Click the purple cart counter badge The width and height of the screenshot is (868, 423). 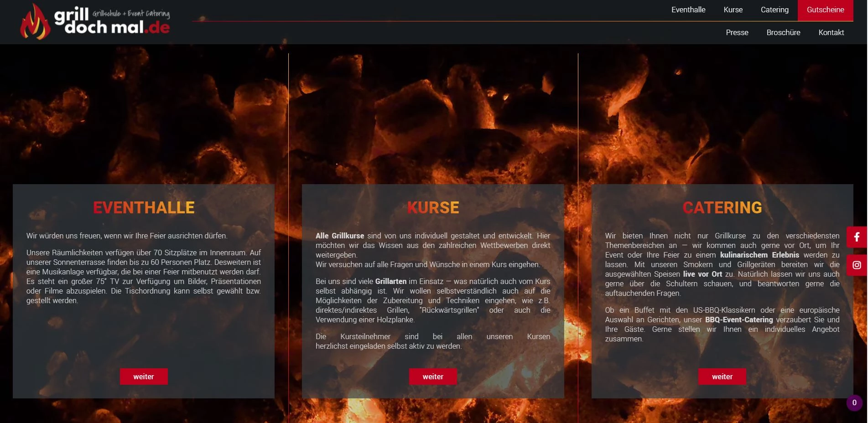click(x=854, y=402)
